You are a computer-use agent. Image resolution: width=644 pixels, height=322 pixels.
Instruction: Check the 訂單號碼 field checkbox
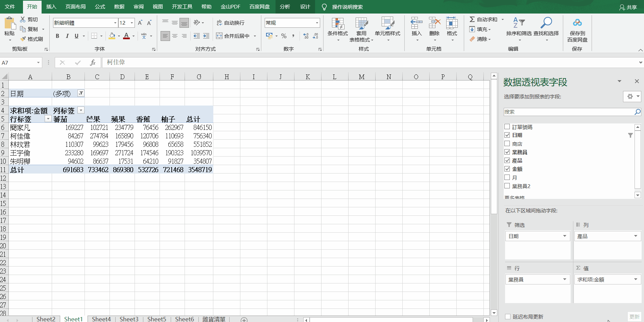pos(507,127)
